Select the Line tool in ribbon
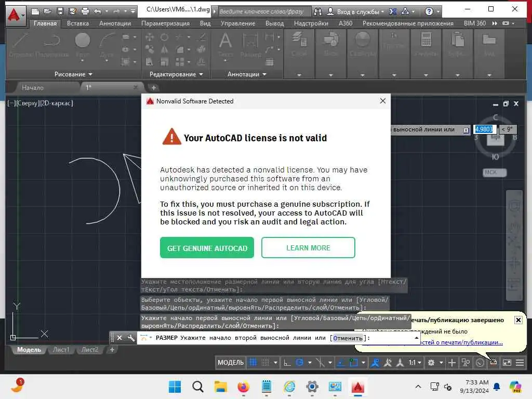The image size is (532, 399). (19, 46)
